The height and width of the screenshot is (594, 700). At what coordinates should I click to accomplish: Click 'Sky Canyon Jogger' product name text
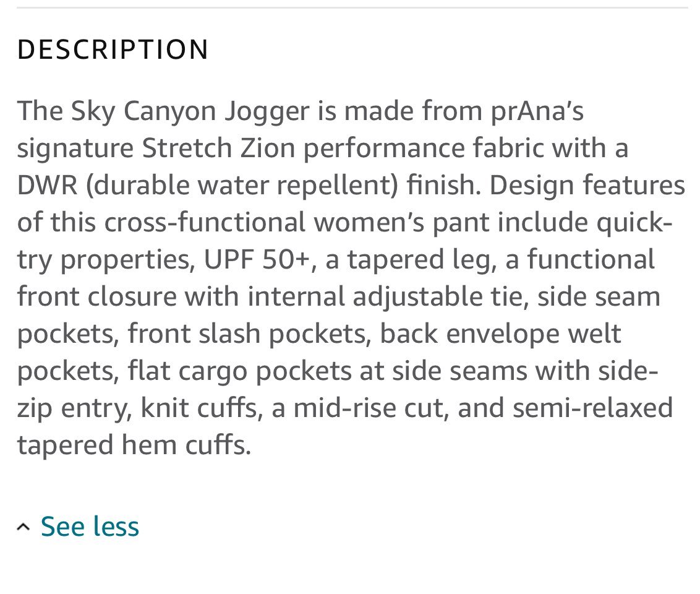[190, 111]
